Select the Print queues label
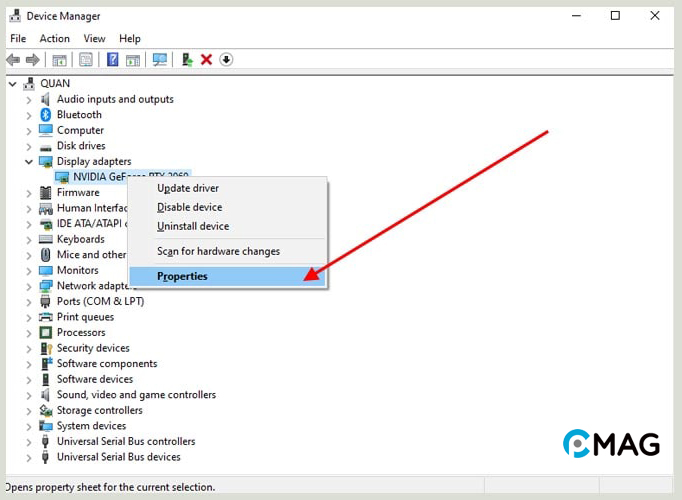The image size is (682, 500). pyautogui.click(x=85, y=317)
